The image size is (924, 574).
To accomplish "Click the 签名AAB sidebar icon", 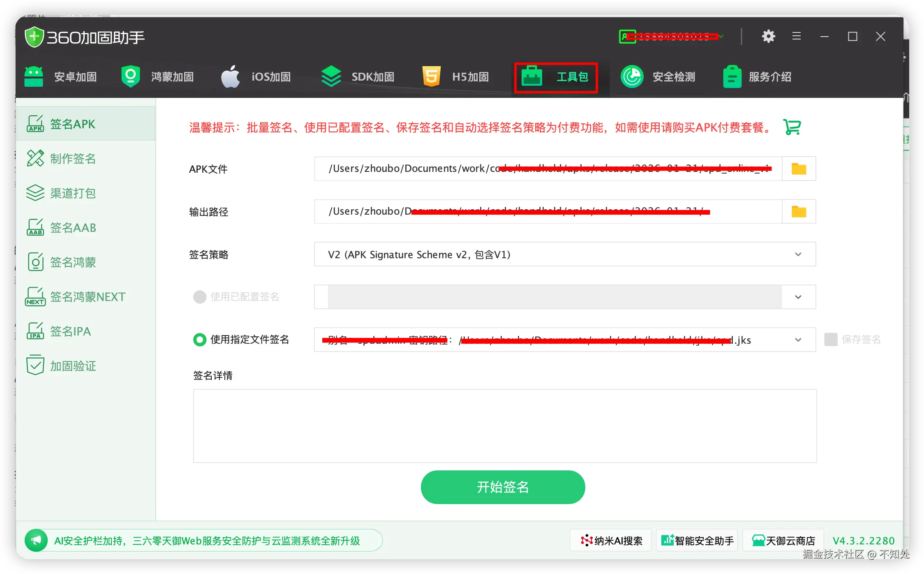I will (x=35, y=227).
